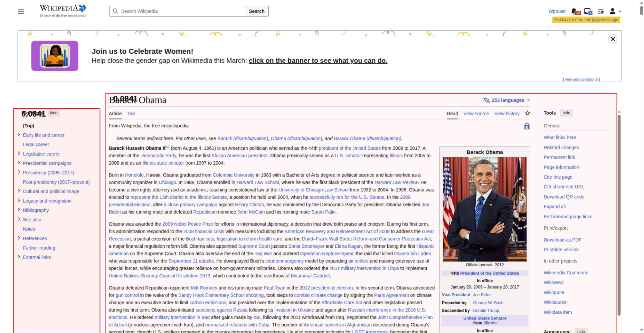
Task: Close the Celebrate Women banner
Action: (612, 39)
